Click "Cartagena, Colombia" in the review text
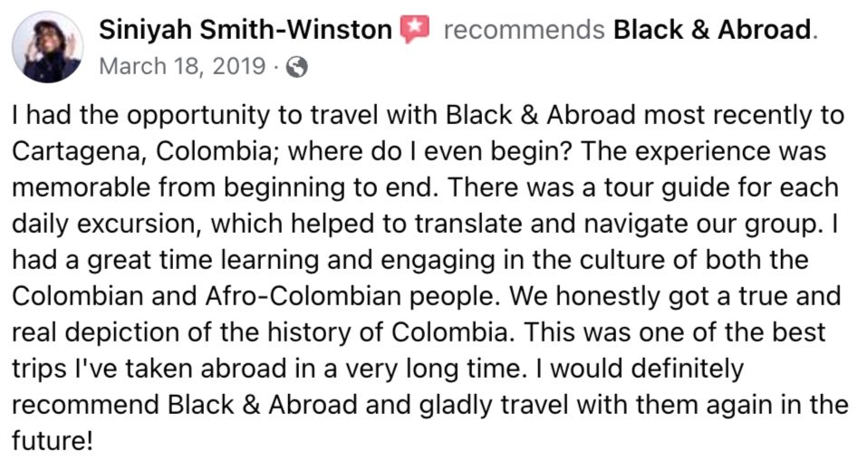The height and width of the screenshot is (471, 868). click(141, 151)
